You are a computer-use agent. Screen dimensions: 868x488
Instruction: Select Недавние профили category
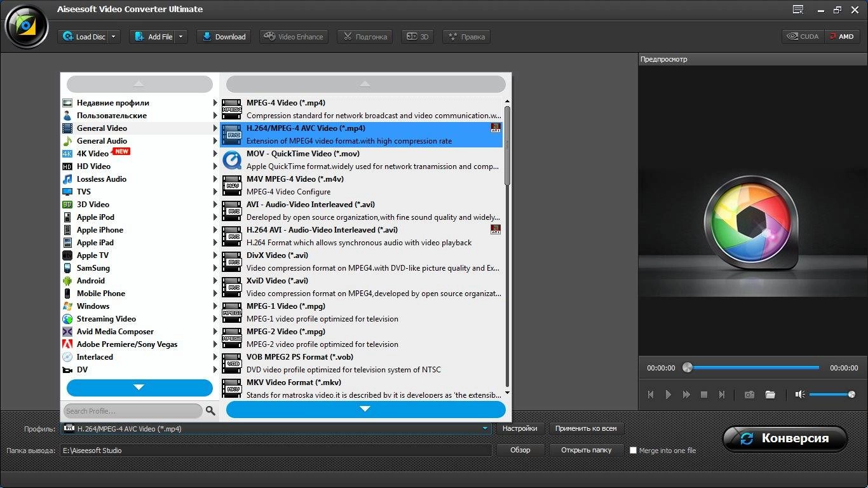tap(140, 103)
